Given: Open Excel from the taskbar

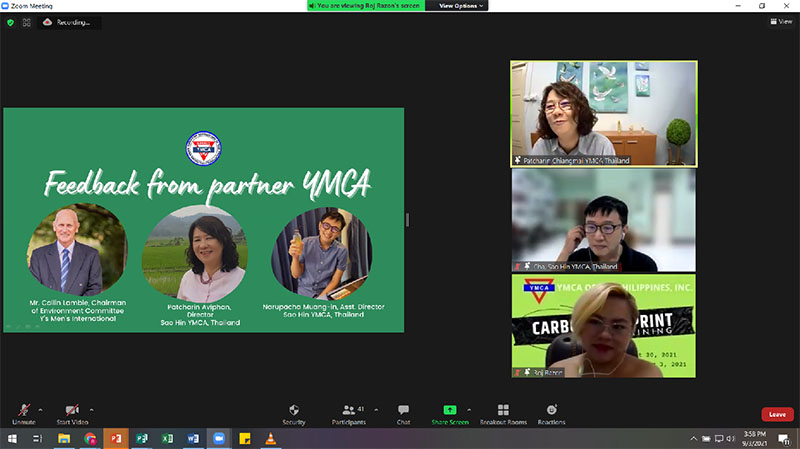Looking at the screenshot, I should point(167,438).
